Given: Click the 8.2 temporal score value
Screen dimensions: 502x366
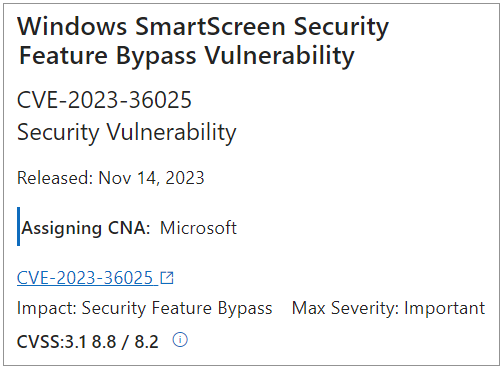Looking at the screenshot, I should click(x=146, y=342).
